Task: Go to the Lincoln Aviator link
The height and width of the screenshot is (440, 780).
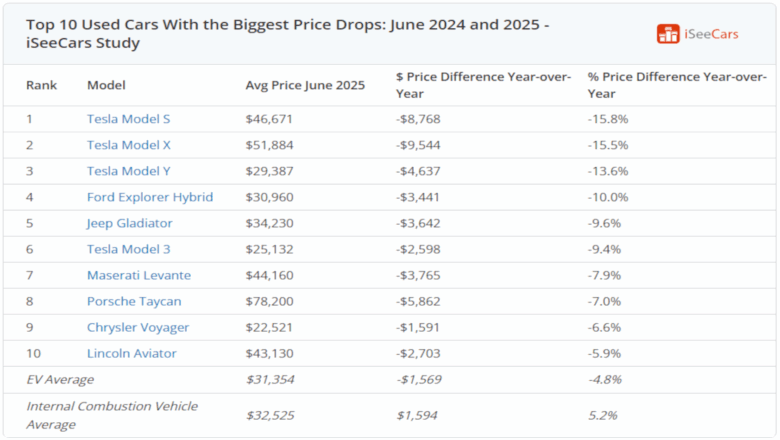Action: tap(133, 353)
